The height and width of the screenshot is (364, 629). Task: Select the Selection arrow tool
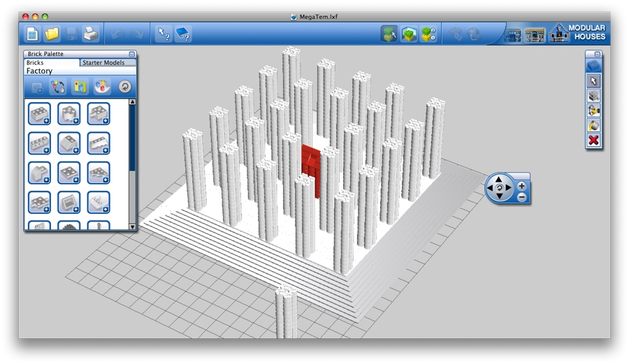click(593, 81)
